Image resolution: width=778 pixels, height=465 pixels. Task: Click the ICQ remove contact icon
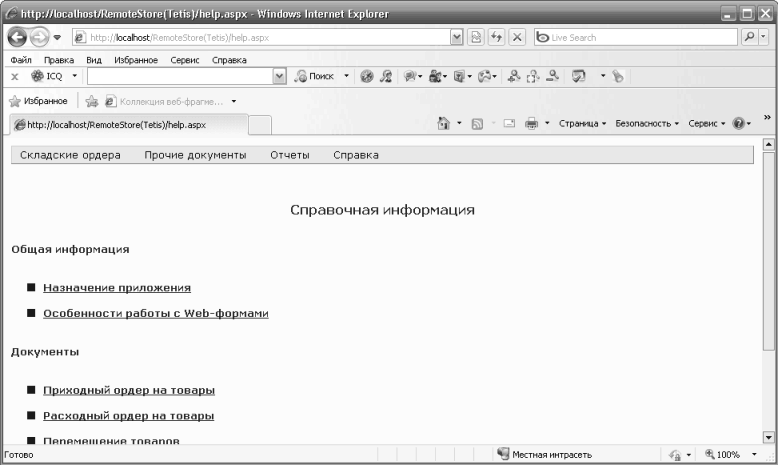552,76
